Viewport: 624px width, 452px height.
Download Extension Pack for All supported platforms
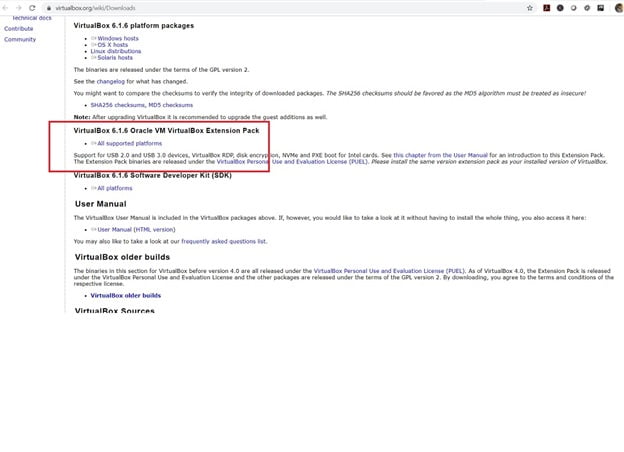(x=129, y=143)
